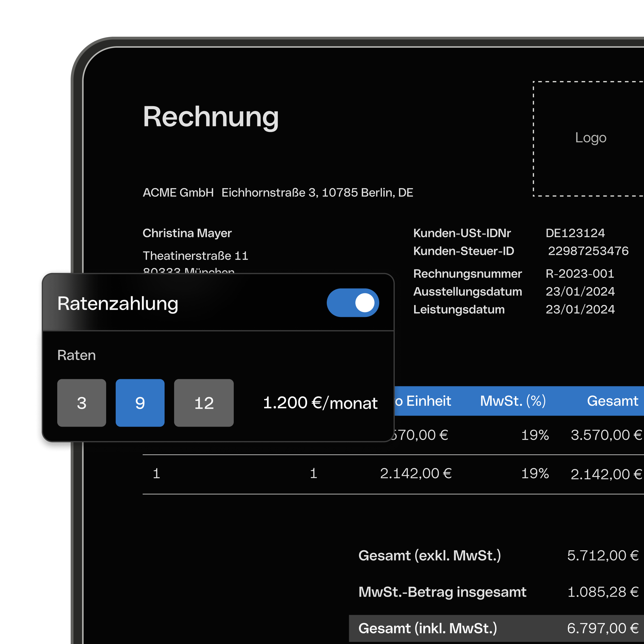644x644 pixels.
Task: Click the 2.142,00 € unit price cell
Action: (x=416, y=473)
